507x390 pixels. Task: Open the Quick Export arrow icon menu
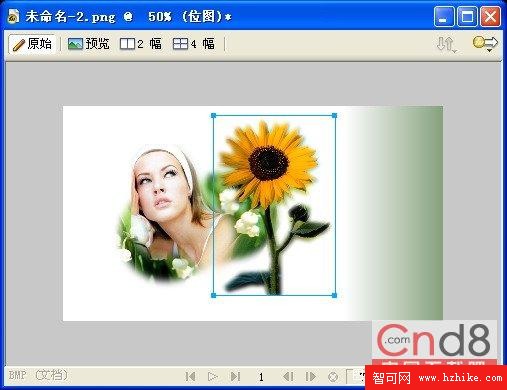click(485, 44)
